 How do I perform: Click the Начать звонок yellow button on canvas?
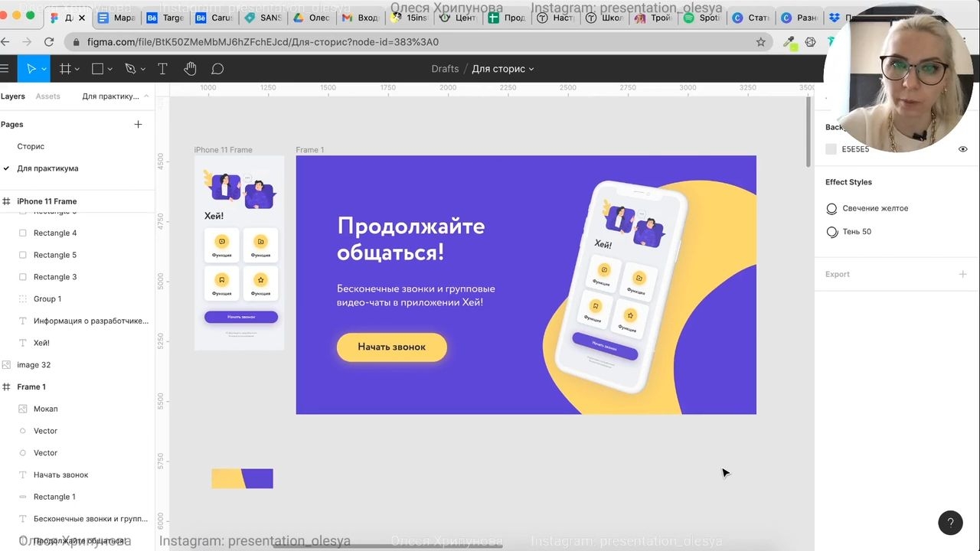tap(391, 347)
